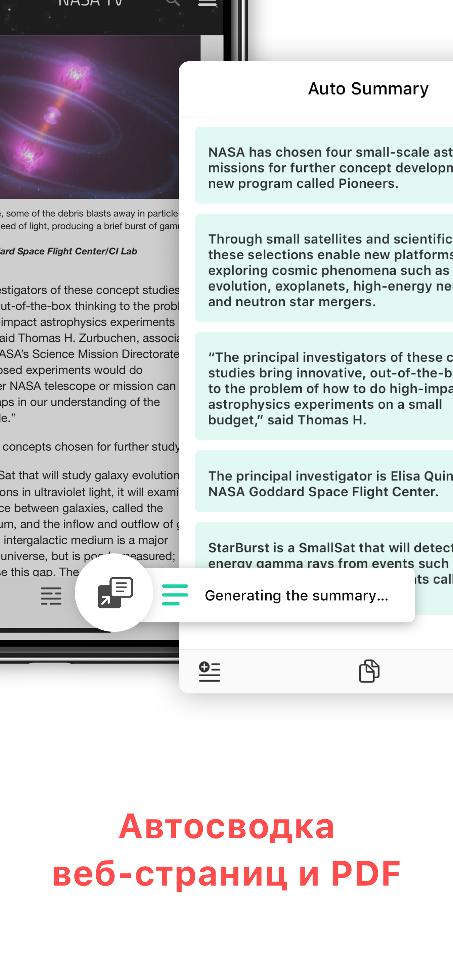
Task: Open reader view lines icon in browser toolbar
Action: tap(51, 596)
